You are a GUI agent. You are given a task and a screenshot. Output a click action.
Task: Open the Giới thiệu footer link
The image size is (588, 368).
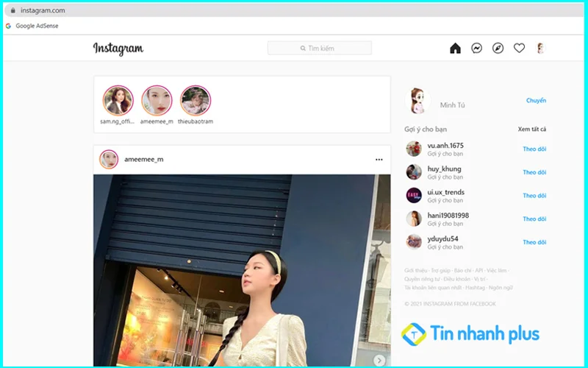415,270
